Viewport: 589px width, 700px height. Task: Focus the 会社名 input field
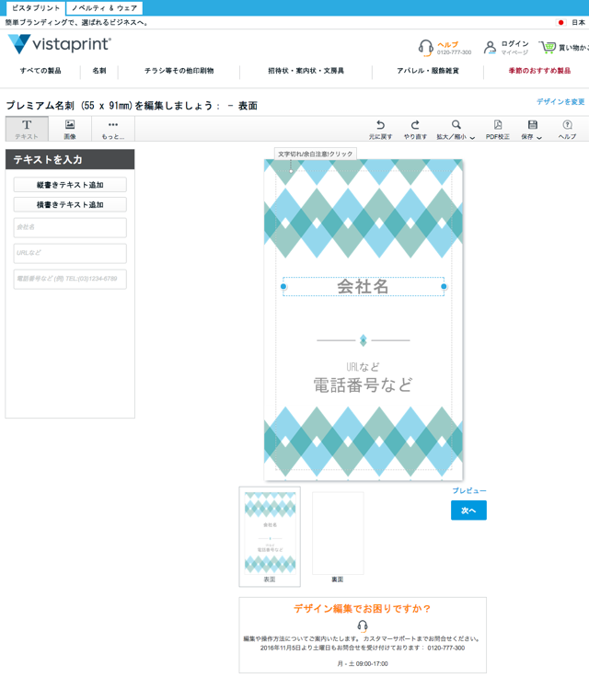point(70,228)
